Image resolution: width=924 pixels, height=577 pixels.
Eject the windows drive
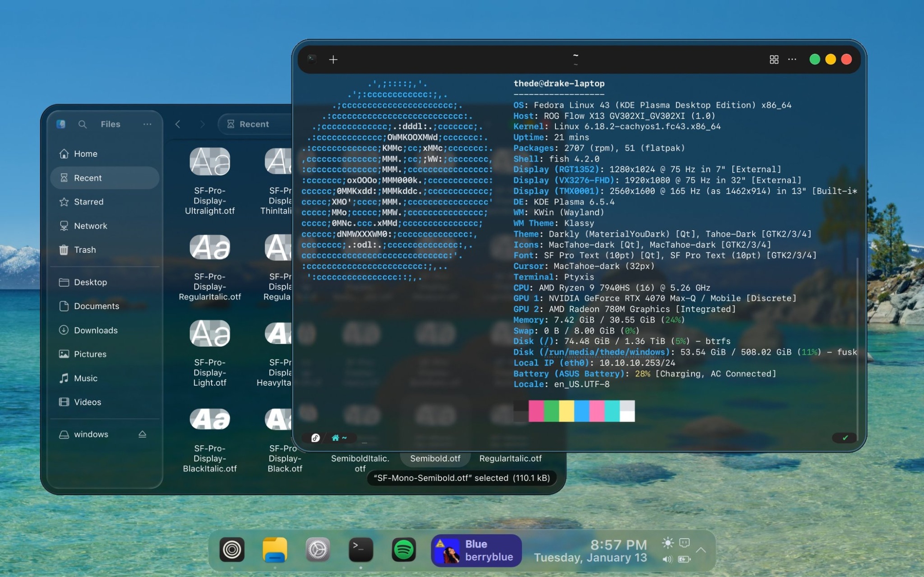(x=142, y=434)
